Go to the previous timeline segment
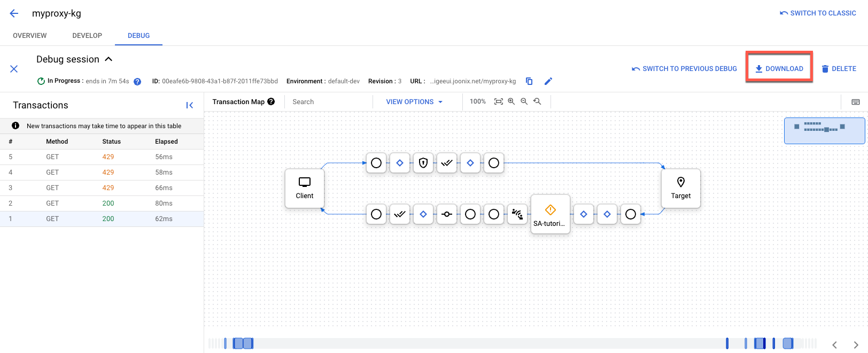 click(834, 345)
